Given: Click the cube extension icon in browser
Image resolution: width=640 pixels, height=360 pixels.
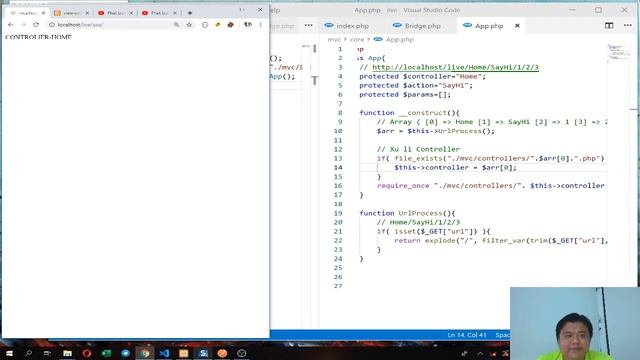Looking at the screenshot, I should [x=205, y=25].
